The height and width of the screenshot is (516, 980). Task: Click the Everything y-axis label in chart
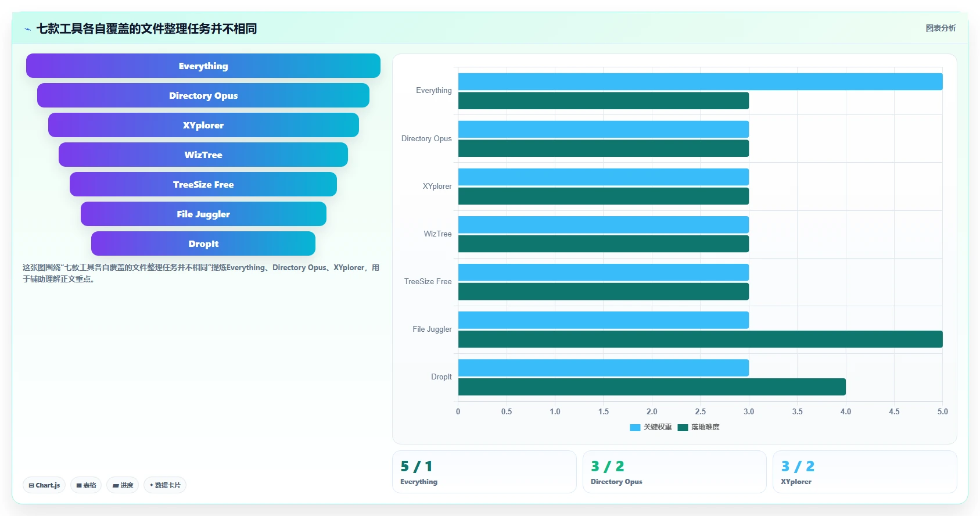point(433,91)
